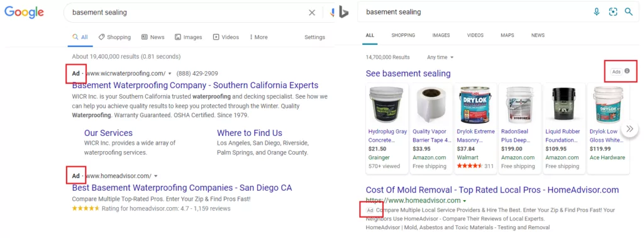Image resolution: width=644 pixels, height=238 pixels.
Task: Open Google search Settings
Action: 314,37
